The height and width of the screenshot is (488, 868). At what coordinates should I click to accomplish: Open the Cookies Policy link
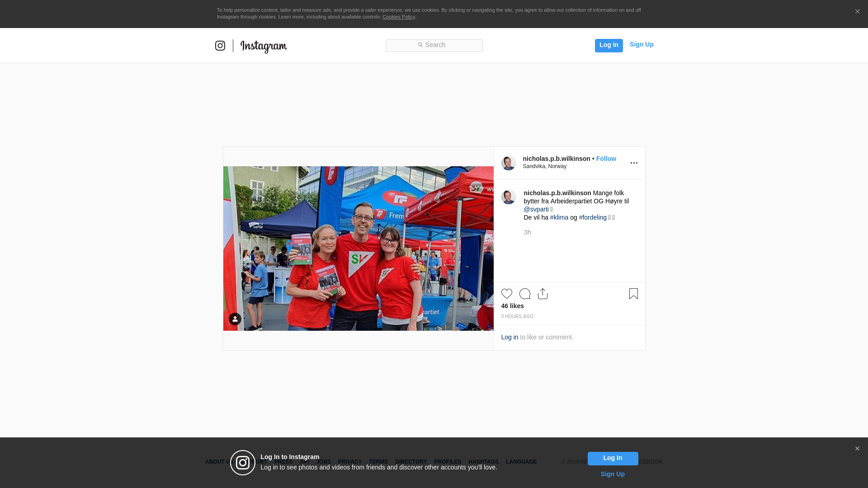pyautogui.click(x=399, y=17)
